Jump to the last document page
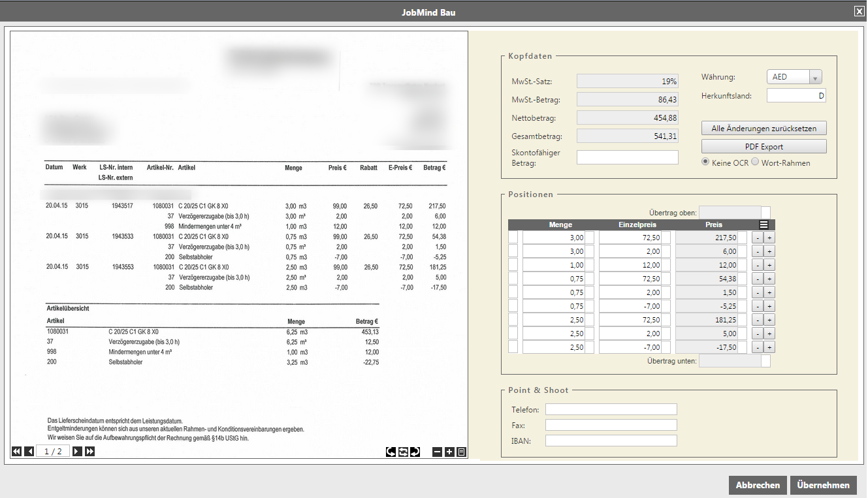The image size is (868, 498). (x=90, y=451)
